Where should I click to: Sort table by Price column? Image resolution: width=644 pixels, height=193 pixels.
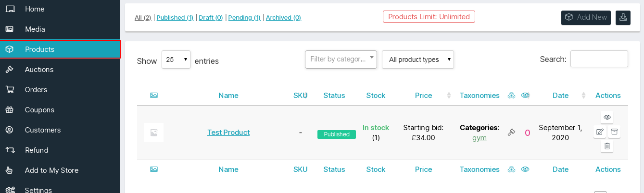click(x=424, y=96)
